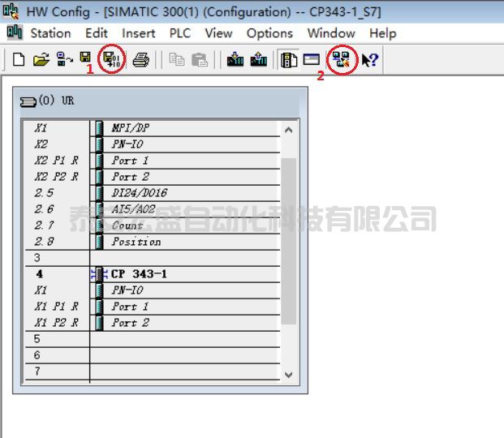
Task: Click the Configure Network icon
Action: 342,60
